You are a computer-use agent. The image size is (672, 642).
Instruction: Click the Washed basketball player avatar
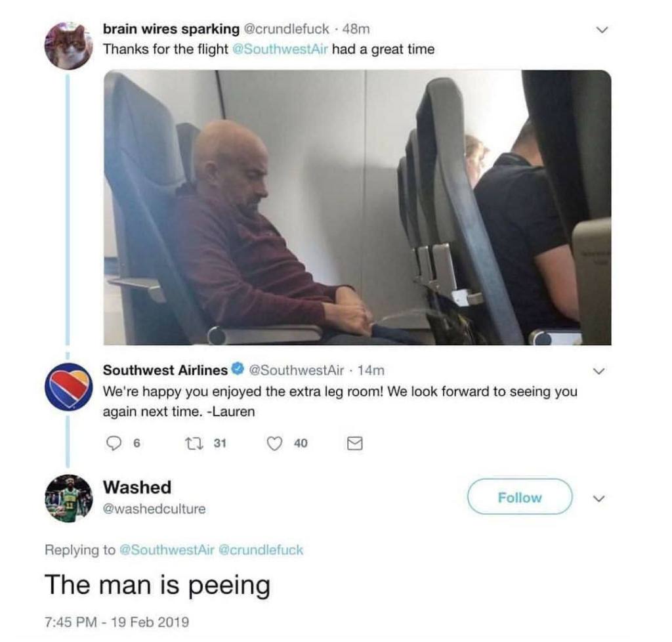coord(68,498)
